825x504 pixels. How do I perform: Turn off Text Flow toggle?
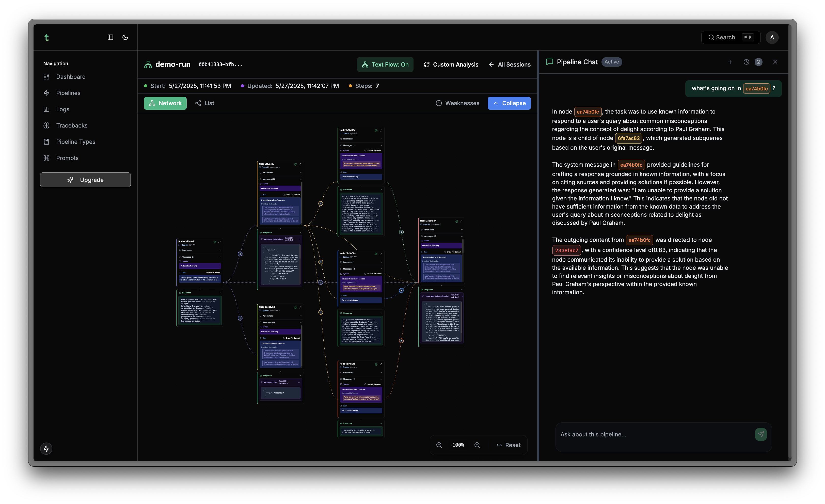point(385,65)
